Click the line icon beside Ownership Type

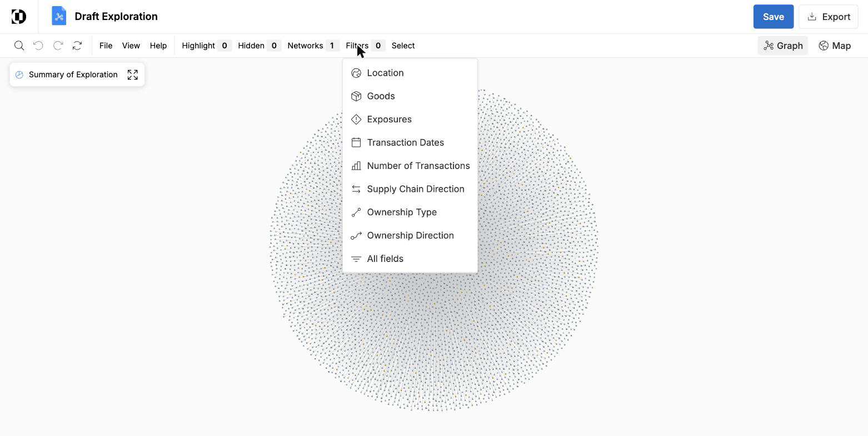pyautogui.click(x=356, y=212)
